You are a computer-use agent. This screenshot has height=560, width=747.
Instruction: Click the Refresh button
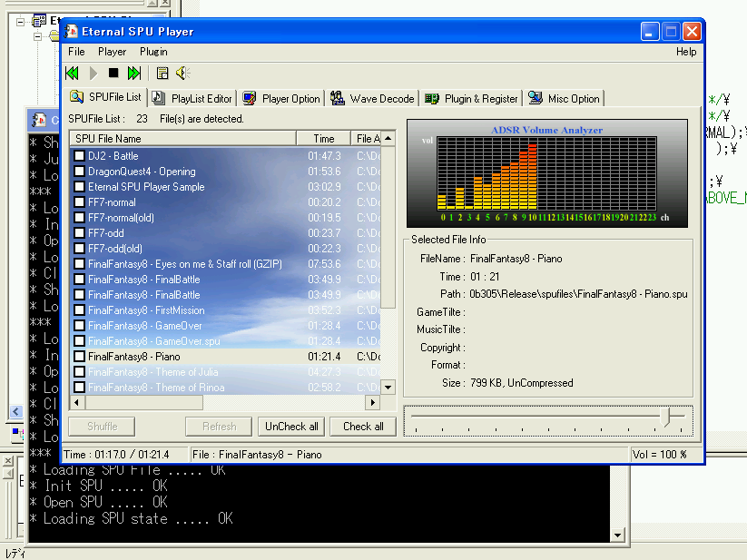tap(219, 427)
